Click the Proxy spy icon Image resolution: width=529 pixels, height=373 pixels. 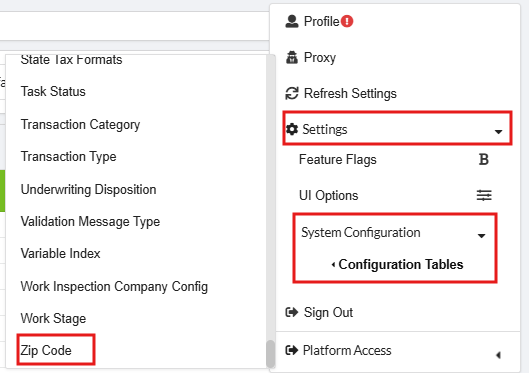tap(292, 57)
